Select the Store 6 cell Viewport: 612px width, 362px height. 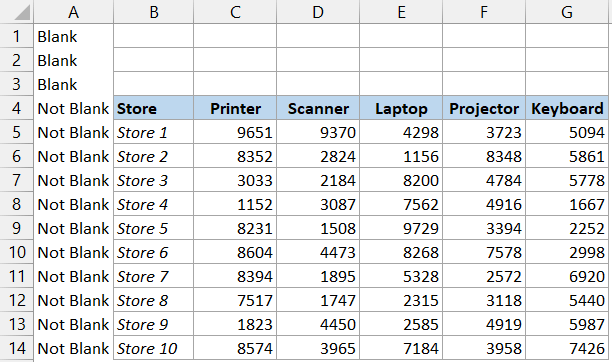tap(153, 252)
